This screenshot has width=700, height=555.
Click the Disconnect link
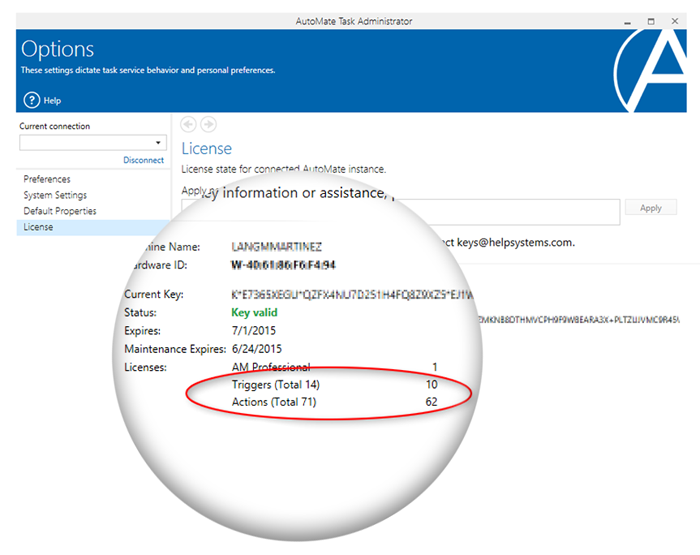[x=143, y=160]
